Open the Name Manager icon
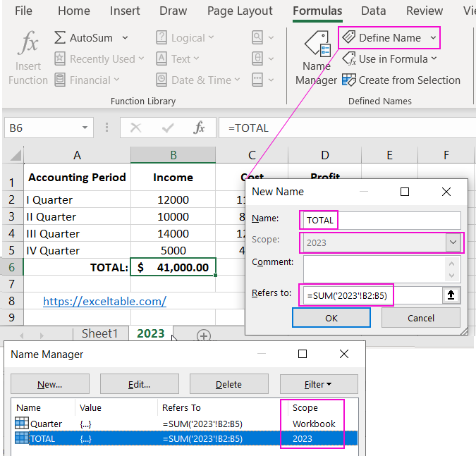 point(316,44)
